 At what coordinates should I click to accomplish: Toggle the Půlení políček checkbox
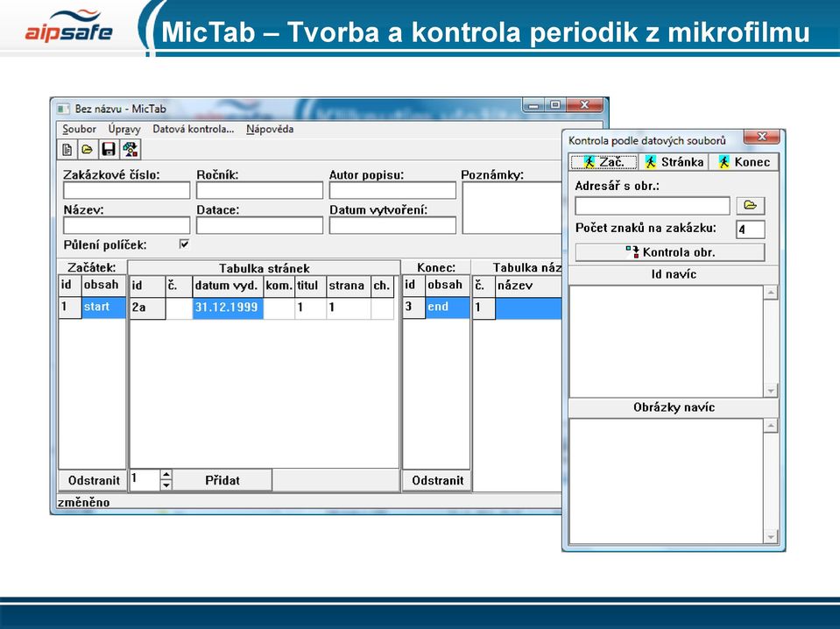coord(184,244)
